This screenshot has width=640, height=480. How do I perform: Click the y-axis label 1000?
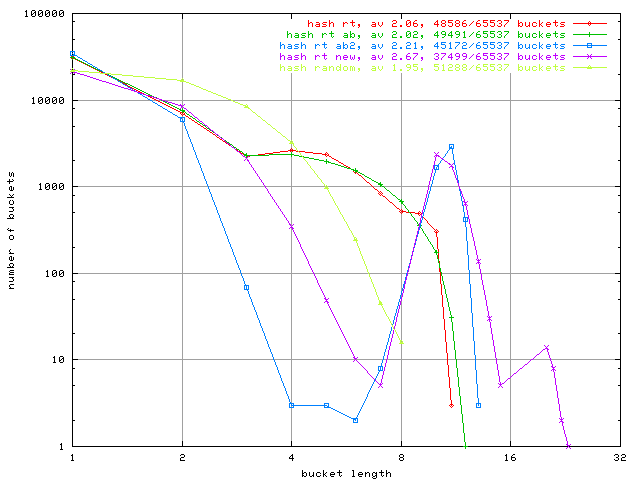(x=51, y=187)
